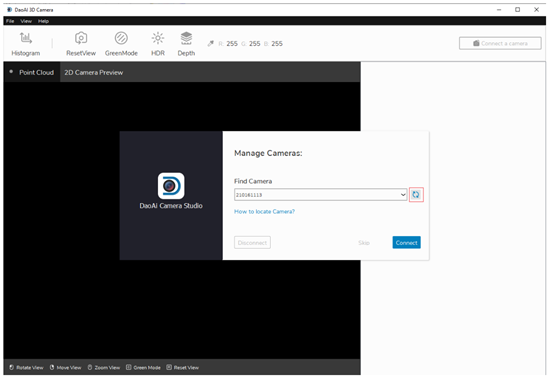548x377 pixels.
Task: Click Skip in the Manage Cameras dialog
Action: tap(364, 242)
